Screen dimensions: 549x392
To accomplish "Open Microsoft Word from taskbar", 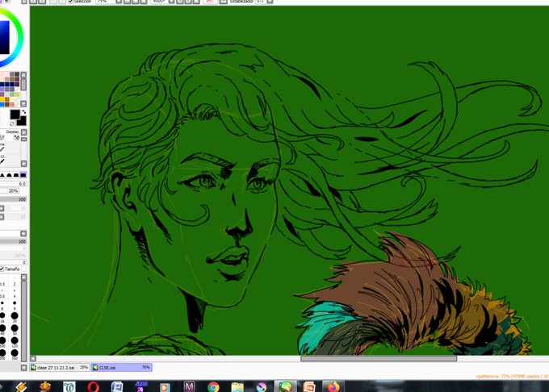I will (x=117, y=386).
